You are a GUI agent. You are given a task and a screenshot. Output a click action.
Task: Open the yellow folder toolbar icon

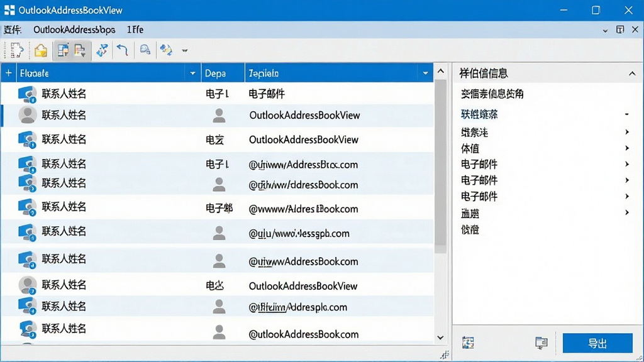(x=41, y=50)
